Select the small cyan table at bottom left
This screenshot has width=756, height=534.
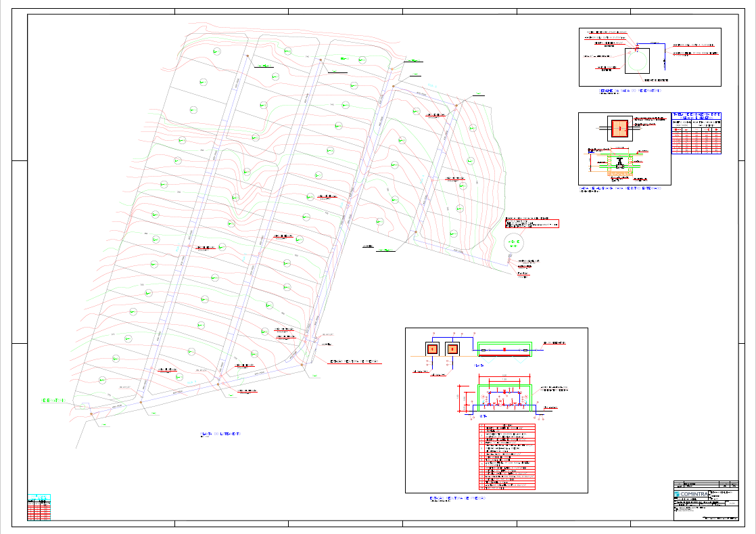point(39,507)
